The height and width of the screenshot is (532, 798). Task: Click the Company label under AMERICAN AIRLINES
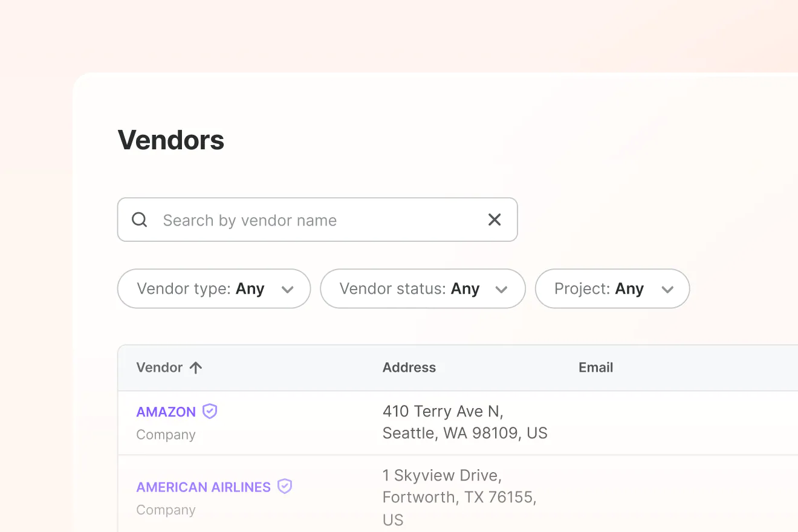click(166, 510)
